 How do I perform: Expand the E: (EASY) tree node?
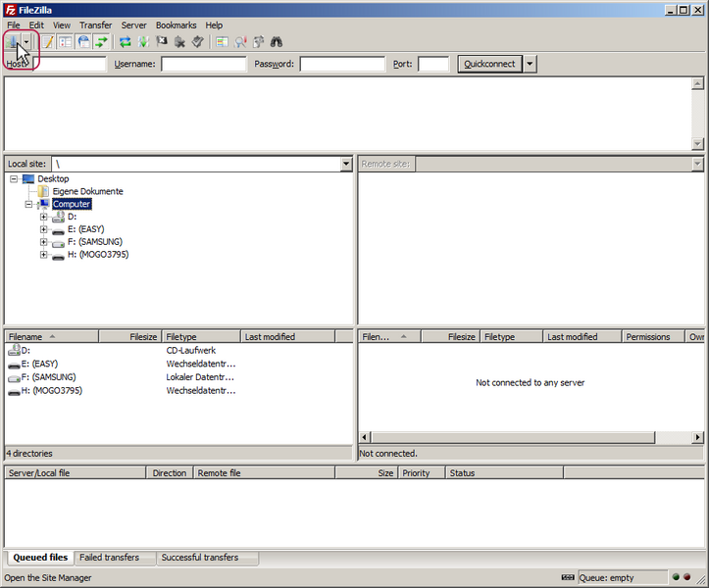point(43,229)
